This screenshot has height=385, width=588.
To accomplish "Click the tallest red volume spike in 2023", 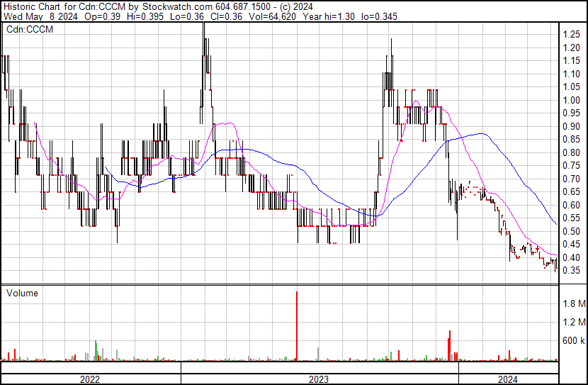I will pos(297,325).
